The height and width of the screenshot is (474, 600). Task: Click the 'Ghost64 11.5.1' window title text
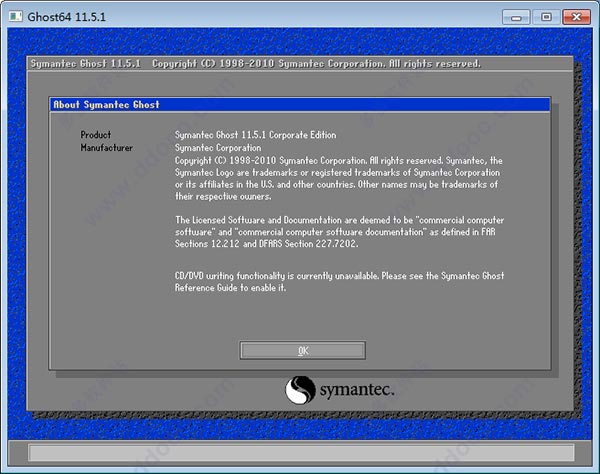67,17
